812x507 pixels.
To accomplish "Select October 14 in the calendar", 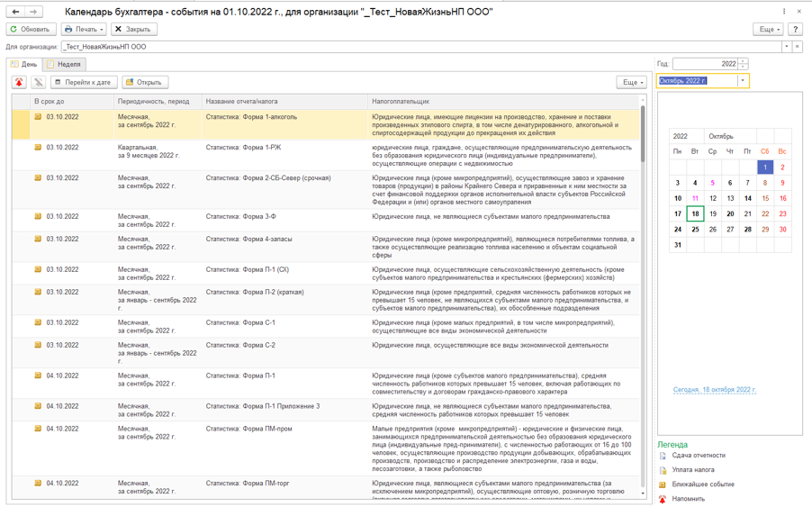I will point(747,198).
